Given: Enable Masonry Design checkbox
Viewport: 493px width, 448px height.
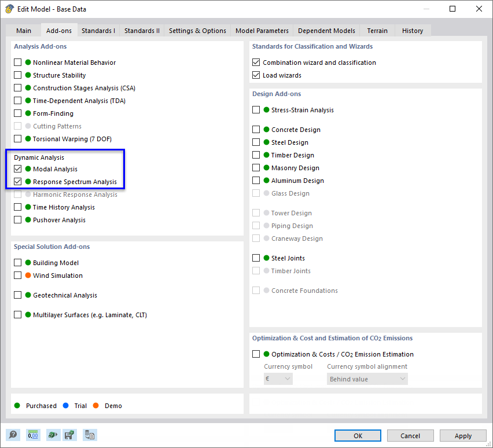Looking at the screenshot, I should coord(256,168).
